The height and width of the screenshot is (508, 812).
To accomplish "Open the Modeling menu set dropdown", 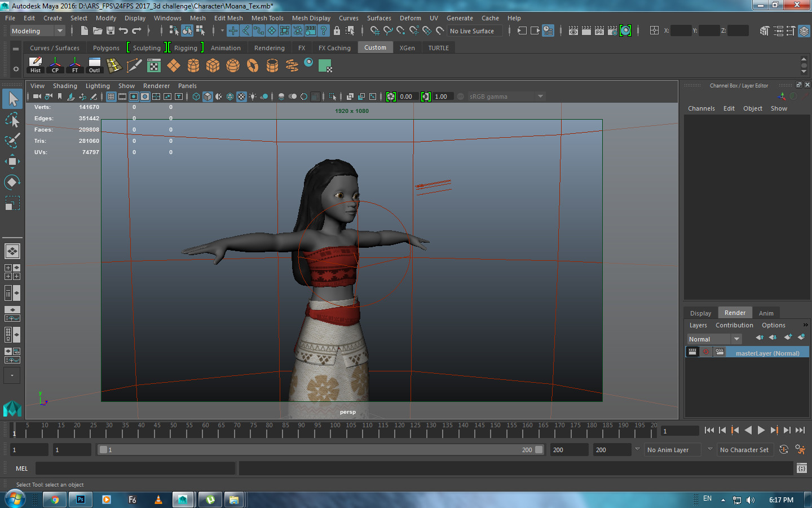I will tap(38, 31).
